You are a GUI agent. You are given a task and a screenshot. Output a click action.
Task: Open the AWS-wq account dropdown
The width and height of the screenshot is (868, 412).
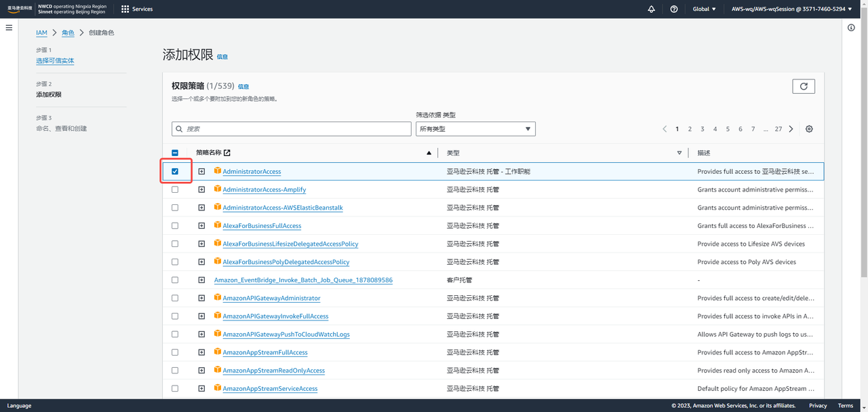point(792,9)
